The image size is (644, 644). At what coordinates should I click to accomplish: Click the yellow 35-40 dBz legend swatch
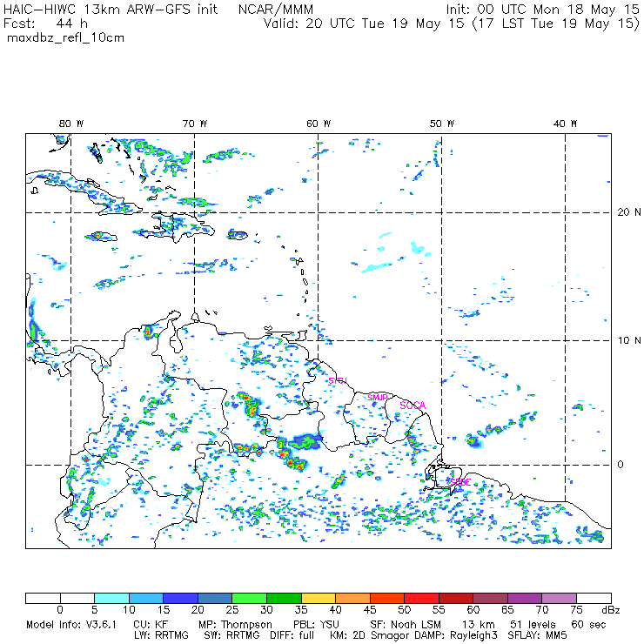(x=319, y=598)
